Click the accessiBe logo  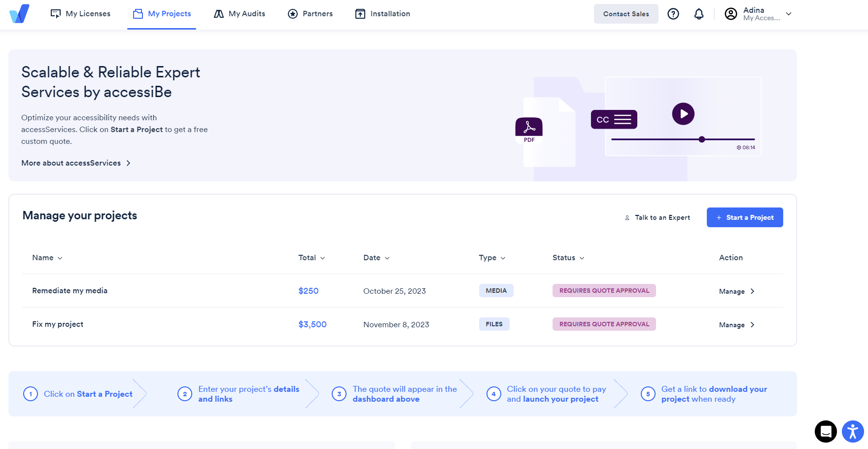(x=19, y=14)
